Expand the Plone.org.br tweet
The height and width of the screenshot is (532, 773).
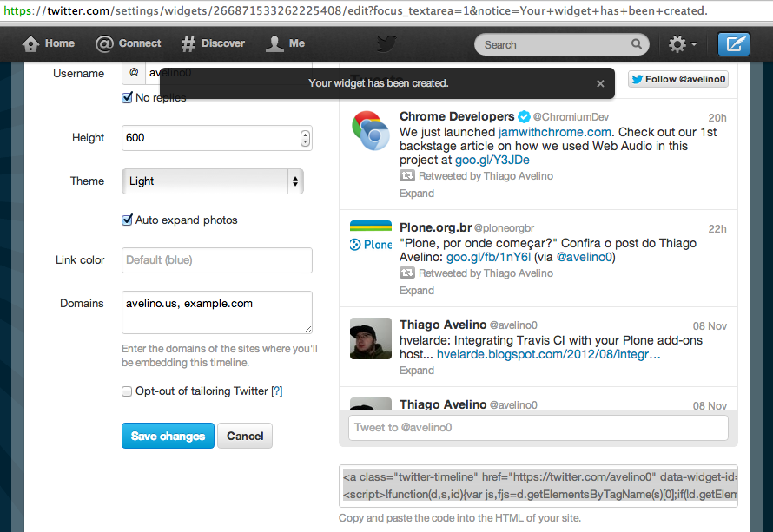coord(417,290)
